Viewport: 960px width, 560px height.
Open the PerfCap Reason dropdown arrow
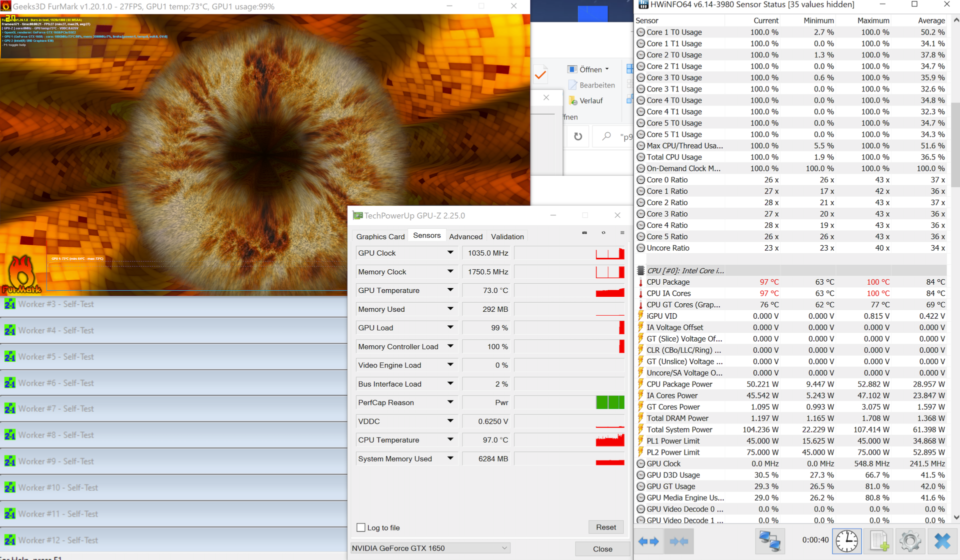coord(450,402)
